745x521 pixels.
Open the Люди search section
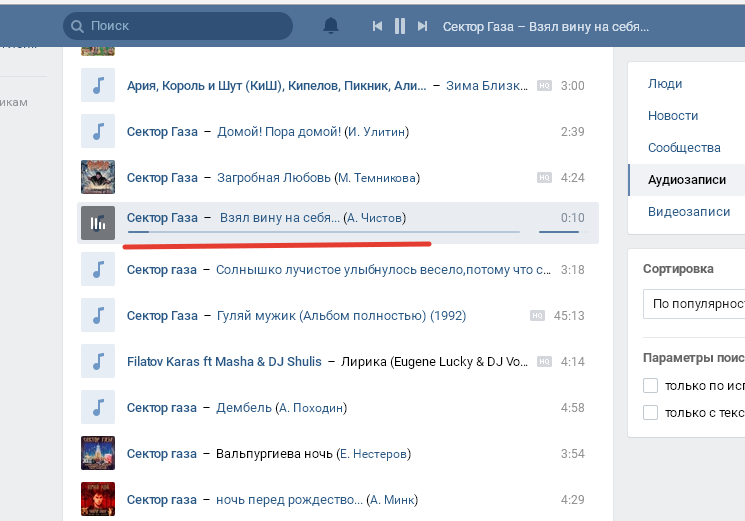[x=665, y=84]
